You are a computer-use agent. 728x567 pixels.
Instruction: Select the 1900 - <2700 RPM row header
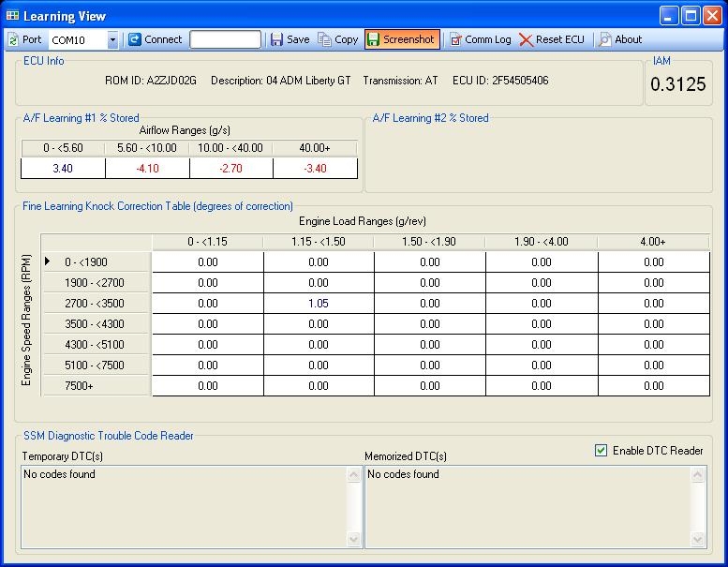click(x=97, y=282)
